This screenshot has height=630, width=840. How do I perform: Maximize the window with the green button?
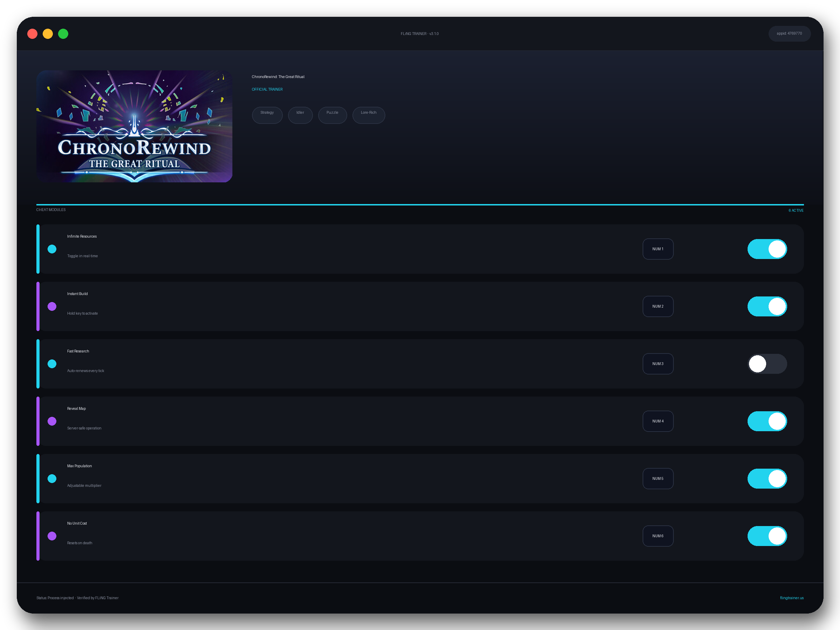tap(63, 34)
